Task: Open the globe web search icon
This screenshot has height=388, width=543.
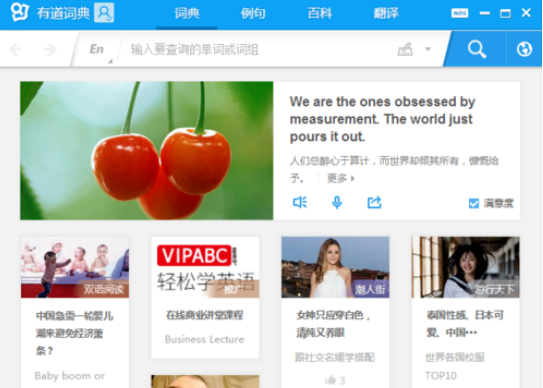Action: pyautogui.click(x=524, y=49)
